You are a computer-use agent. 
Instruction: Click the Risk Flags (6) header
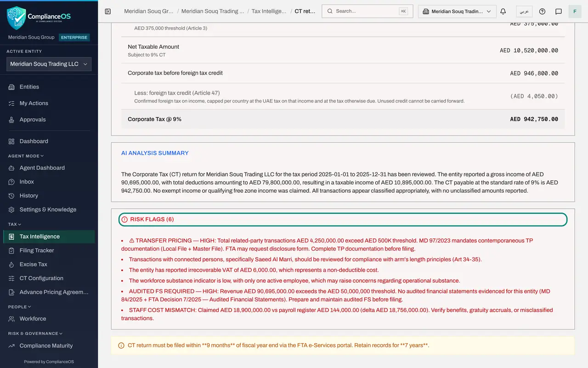click(343, 219)
